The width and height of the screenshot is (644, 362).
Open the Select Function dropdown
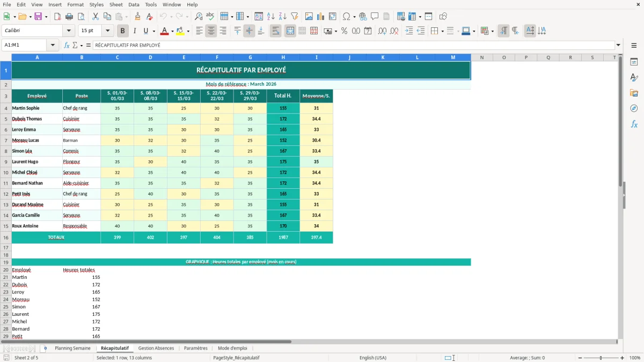pyautogui.click(x=81, y=45)
